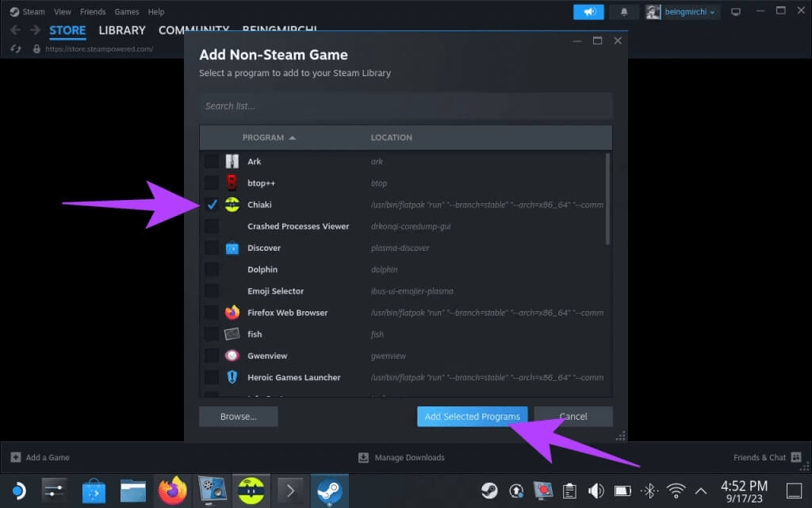Click the Steam tray icon
Screen dimensions: 812x508
tap(489, 491)
